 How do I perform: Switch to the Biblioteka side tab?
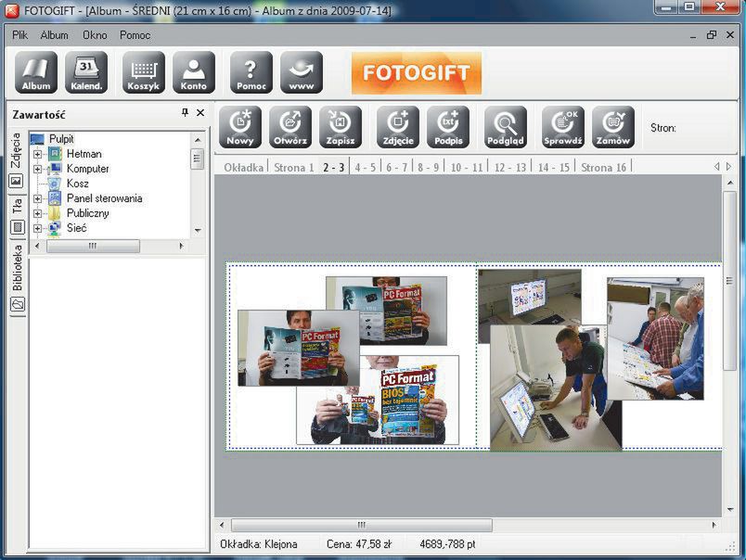18,277
